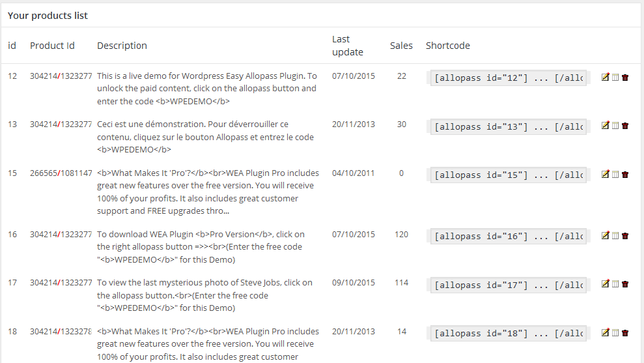This screenshot has height=363, width=644.
Task: Edit product 16 with the pencil icon
Action: 605,235
